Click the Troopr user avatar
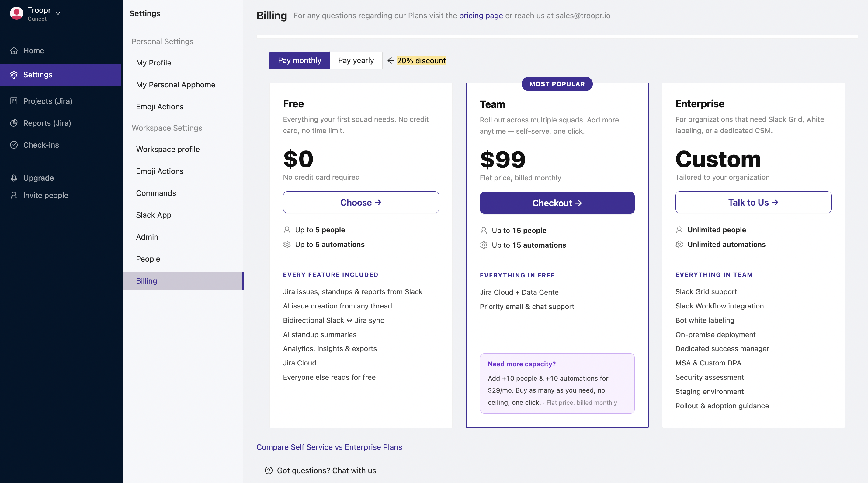This screenshot has height=483, width=868. [x=16, y=13]
